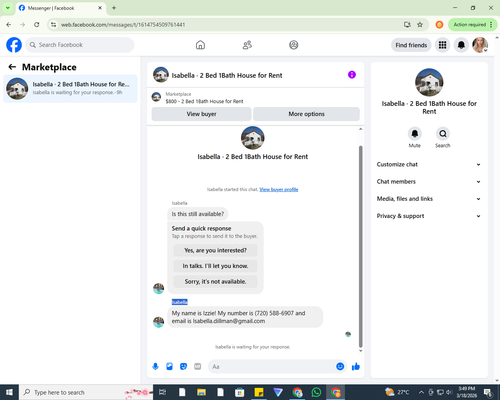Expand the Customize chat section
This screenshot has width=500, height=400.
click(x=429, y=164)
